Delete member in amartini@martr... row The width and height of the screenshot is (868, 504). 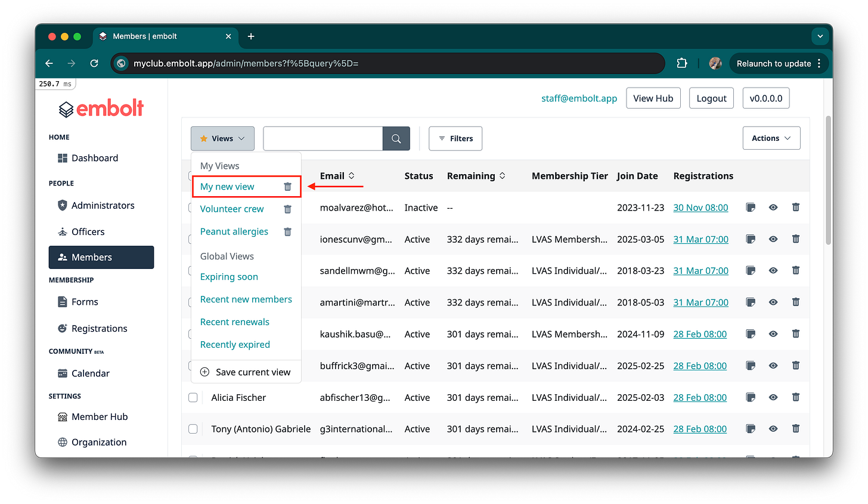[795, 302]
